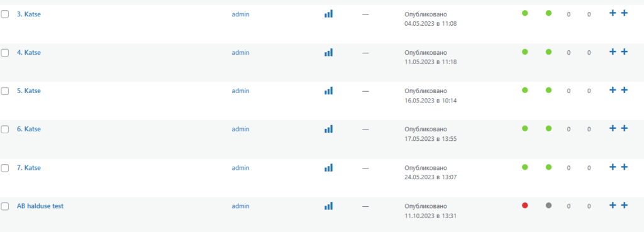The height and width of the screenshot is (232, 644).
Task: Click first green dot in 7. Katse row
Action: click(x=525, y=167)
